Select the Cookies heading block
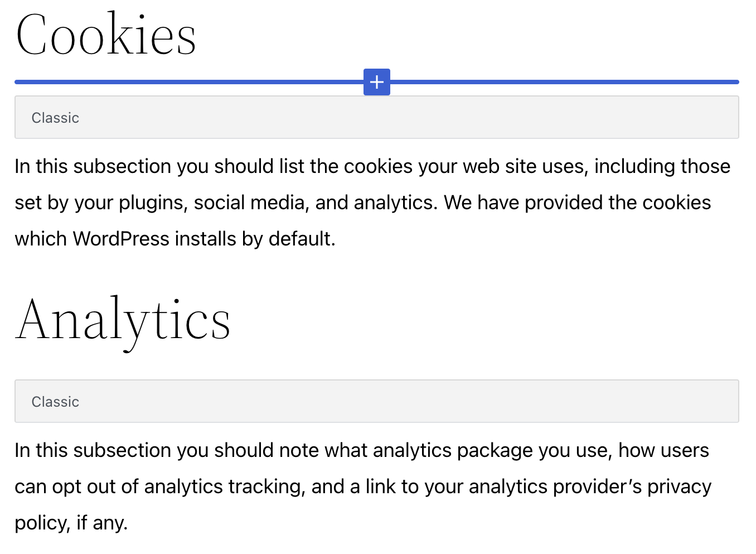Image resolution: width=756 pixels, height=554 pixels. pos(106,35)
